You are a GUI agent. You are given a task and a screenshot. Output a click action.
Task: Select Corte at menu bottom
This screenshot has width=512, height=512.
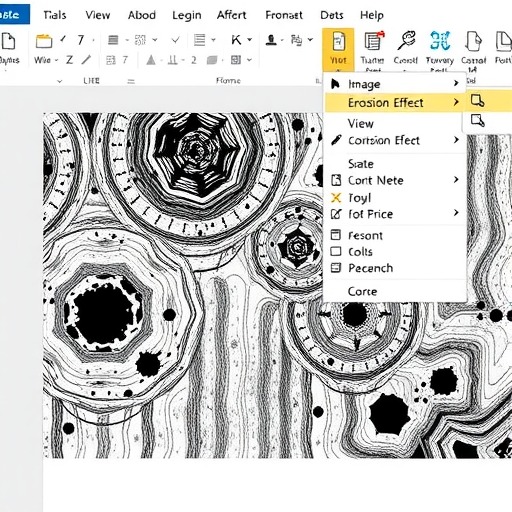[395, 291]
